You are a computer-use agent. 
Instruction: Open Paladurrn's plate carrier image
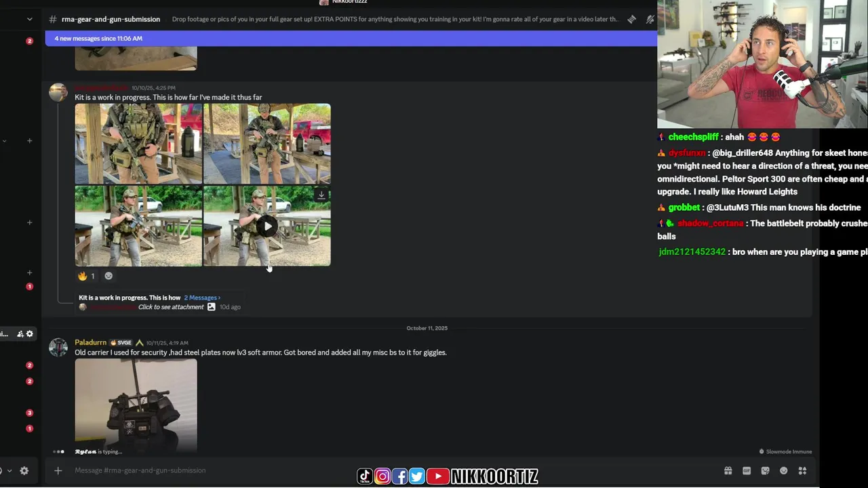(136, 405)
